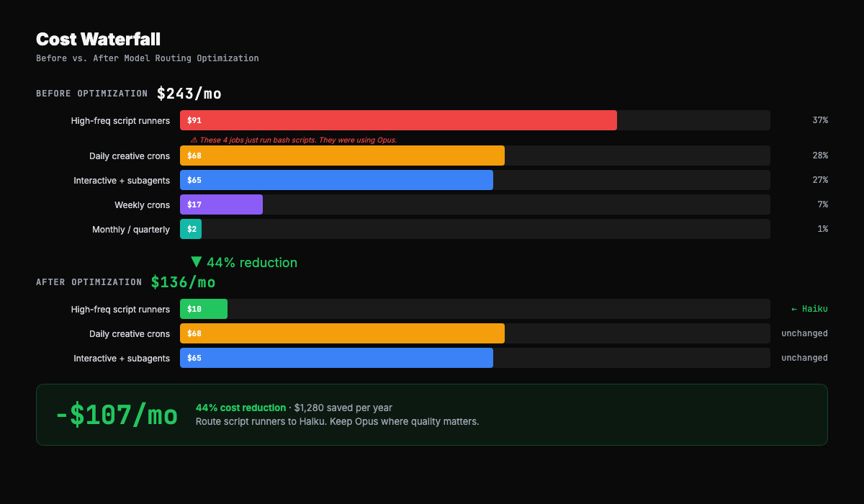This screenshot has width=864, height=504.
Task: Click 'Interactive + subagents' label in Before section
Action: [x=122, y=181]
